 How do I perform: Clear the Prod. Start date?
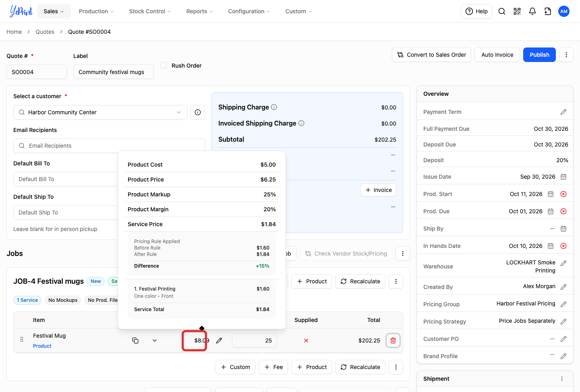tap(563, 194)
